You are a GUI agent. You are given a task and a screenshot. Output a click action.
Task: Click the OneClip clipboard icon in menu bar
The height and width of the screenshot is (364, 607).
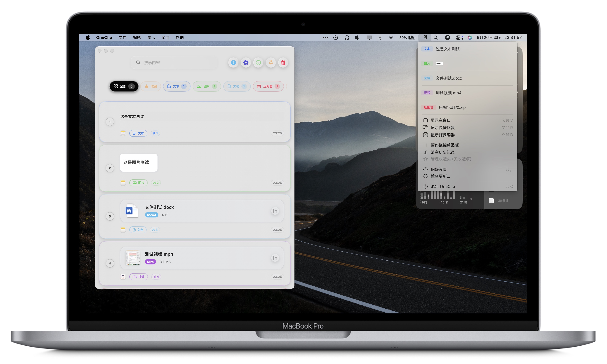425,37
